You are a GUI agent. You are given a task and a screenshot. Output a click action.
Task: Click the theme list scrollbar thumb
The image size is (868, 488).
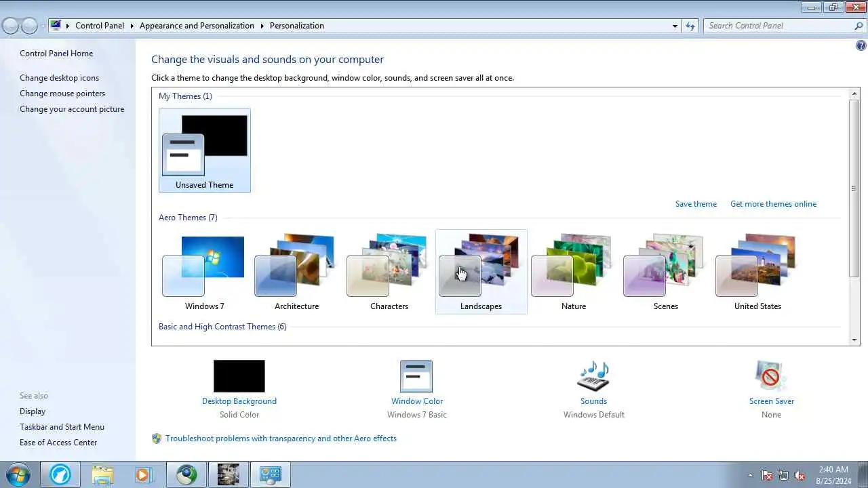854,188
